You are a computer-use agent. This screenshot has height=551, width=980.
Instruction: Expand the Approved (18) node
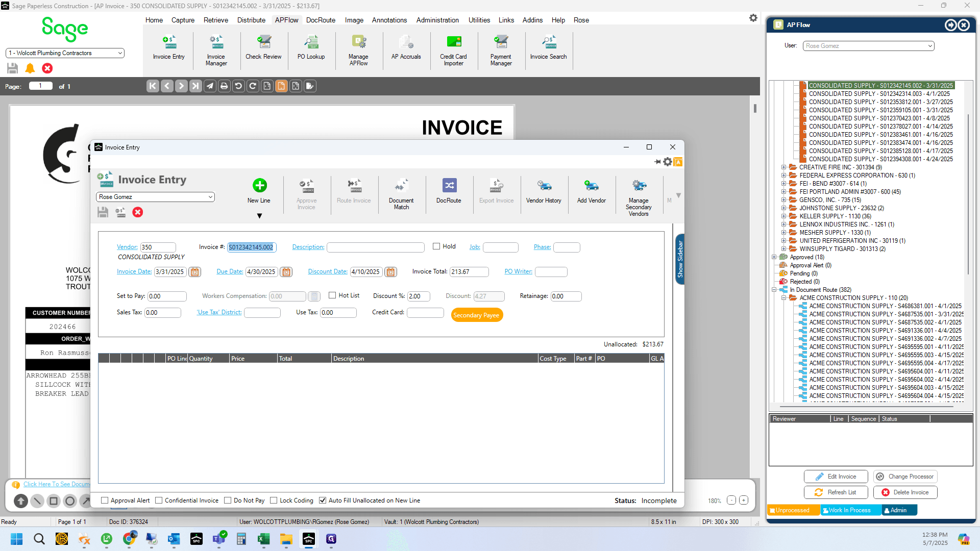tap(774, 257)
